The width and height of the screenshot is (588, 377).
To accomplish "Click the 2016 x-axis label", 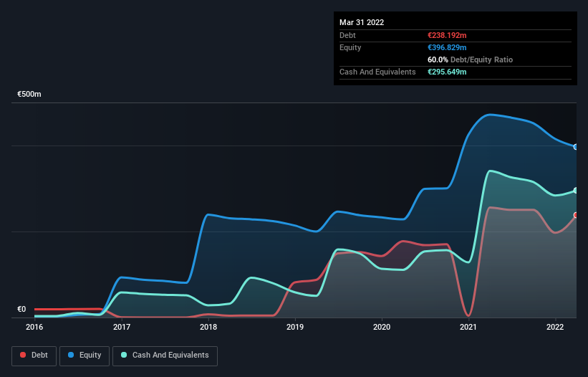I will click(34, 327).
